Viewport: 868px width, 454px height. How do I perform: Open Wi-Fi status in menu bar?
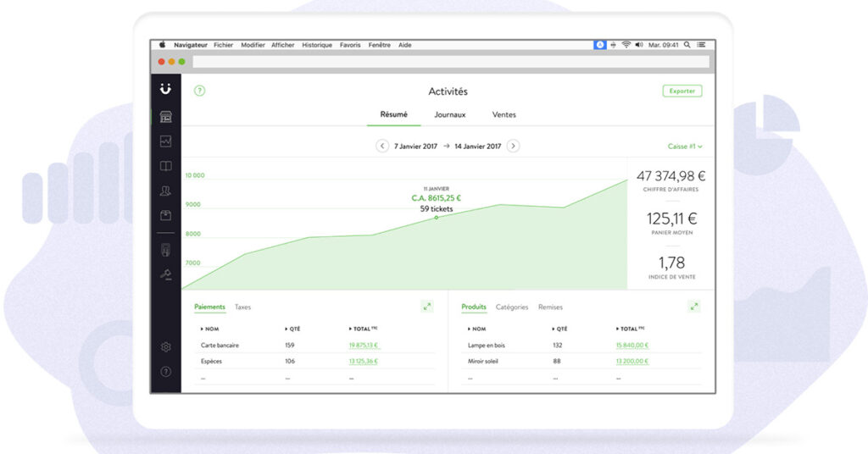click(626, 45)
